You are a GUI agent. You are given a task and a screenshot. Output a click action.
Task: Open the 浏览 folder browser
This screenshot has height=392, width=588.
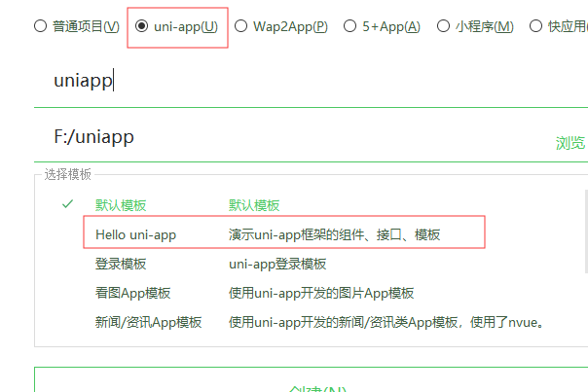click(x=570, y=143)
